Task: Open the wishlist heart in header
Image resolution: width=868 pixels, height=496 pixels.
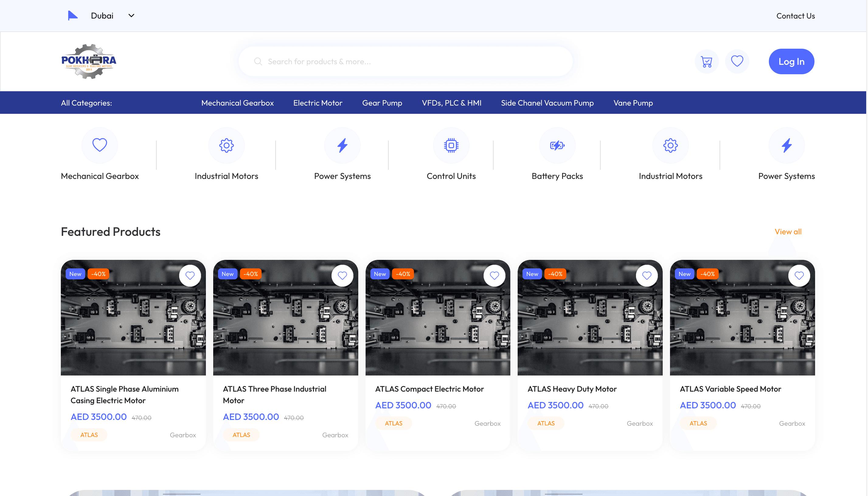Action: pyautogui.click(x=737, y=61)
